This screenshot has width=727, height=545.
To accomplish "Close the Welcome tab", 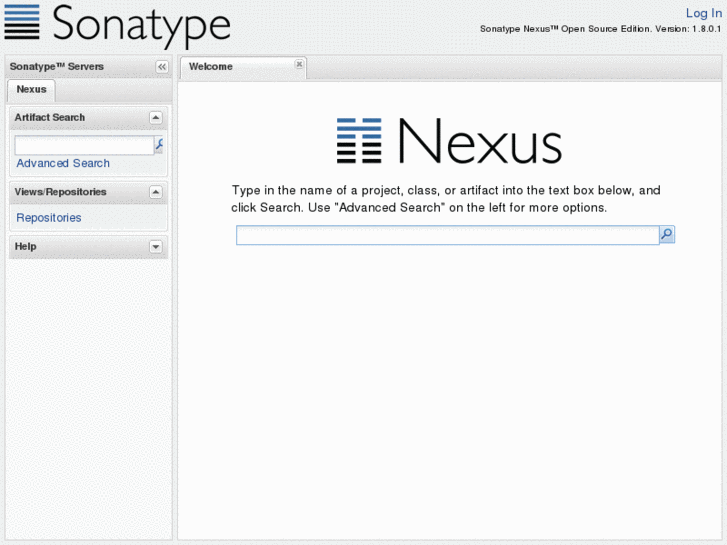I will (298, 65).
